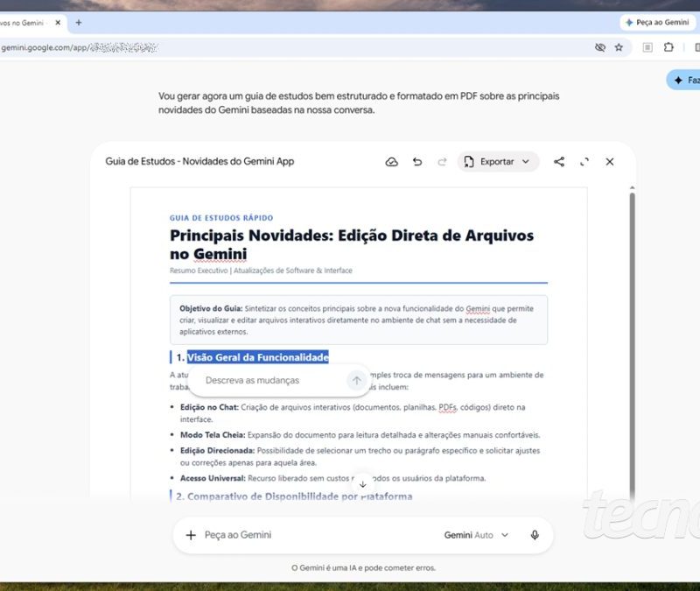This screenshot has height=591, width=700.
Task: Click the Resumo Executivo subtitle line
Action: tap(261, 271)
